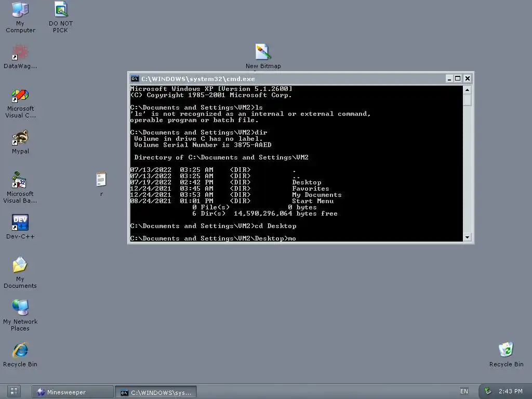This screenshot has width=532, height=399.
Task: Click the 'Desktop' entry in directory listing
Action: coord(307,182)
